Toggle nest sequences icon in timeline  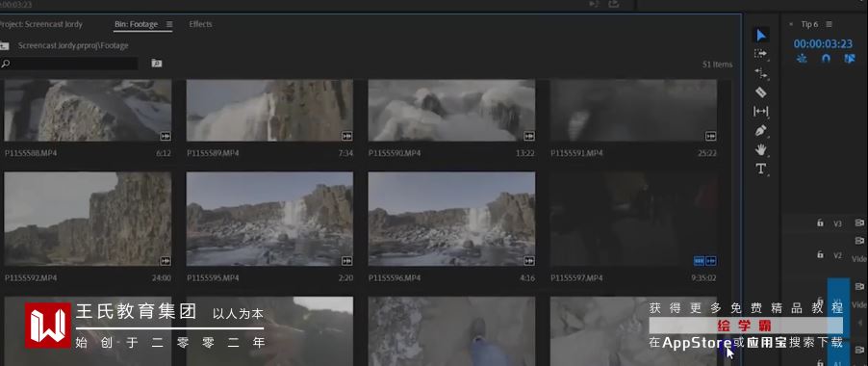coord(802,58)
